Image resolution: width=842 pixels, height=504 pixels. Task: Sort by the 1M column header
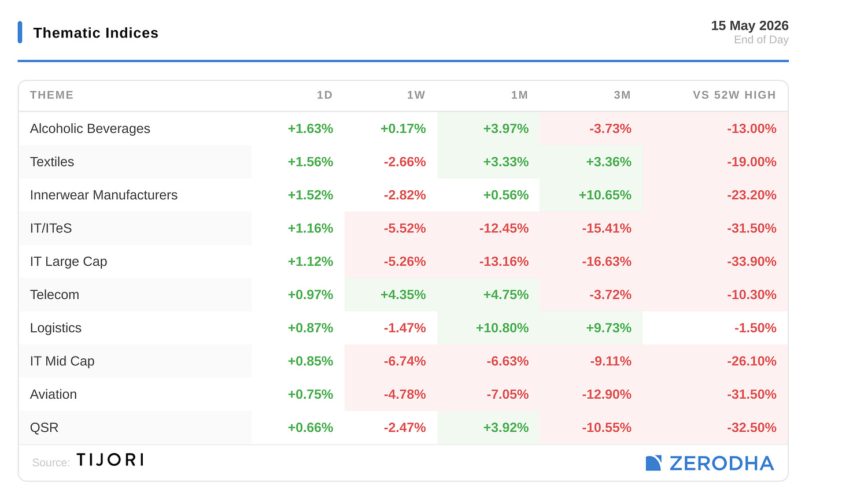tap(519, 95)
